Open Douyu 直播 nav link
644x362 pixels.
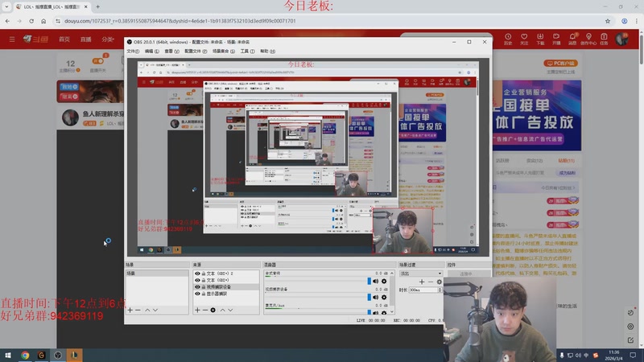click(86, 39)
